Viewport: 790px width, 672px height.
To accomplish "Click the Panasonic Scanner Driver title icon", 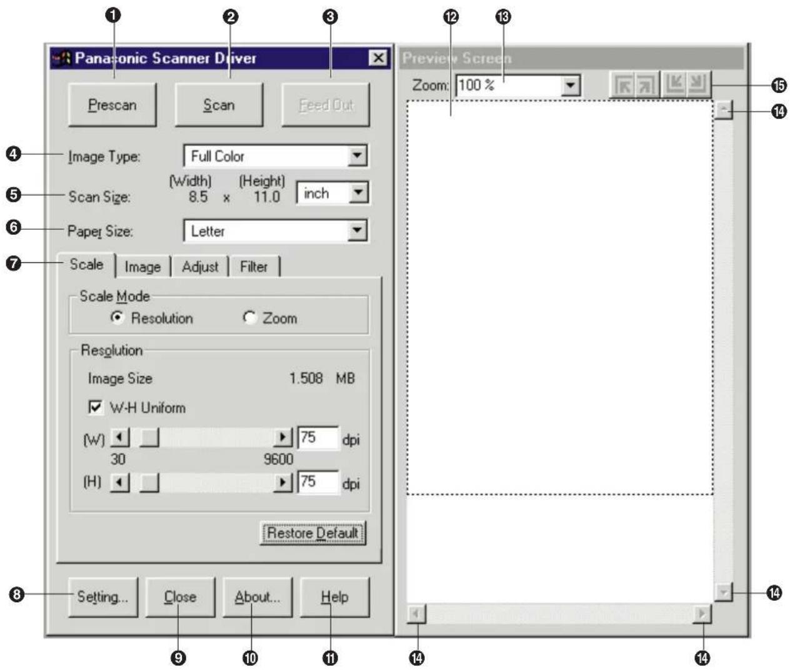I will 62,58.
